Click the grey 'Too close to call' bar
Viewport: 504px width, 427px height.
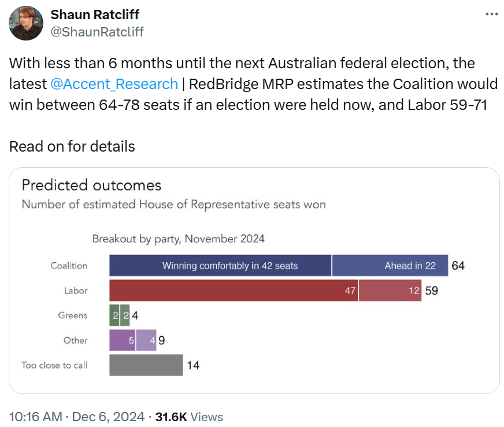[146, 365]
